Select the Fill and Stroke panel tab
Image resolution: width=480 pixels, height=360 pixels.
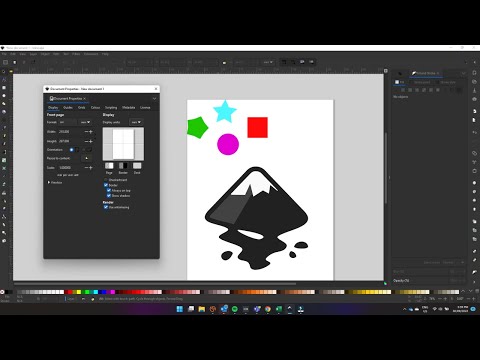(x=426, y=73)
